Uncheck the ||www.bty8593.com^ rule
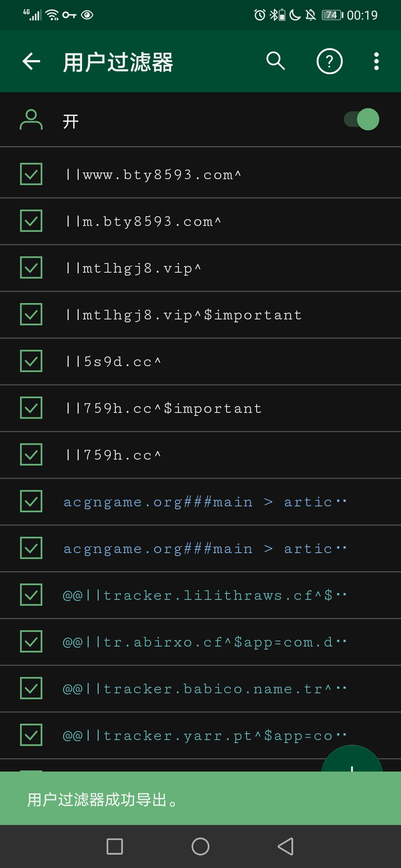Viewport: 401px width, 868px height. (x=31, y=174)
